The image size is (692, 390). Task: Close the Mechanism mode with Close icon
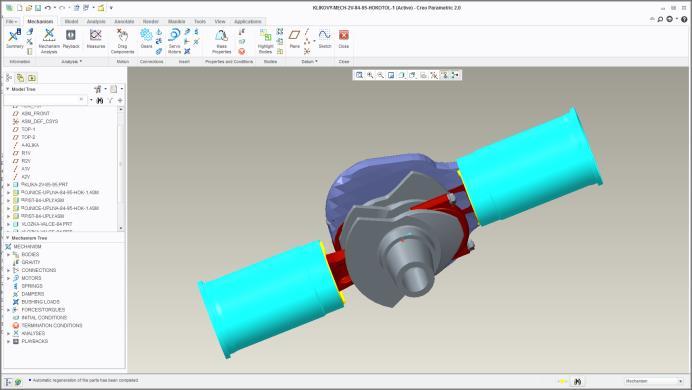(344, 39)
